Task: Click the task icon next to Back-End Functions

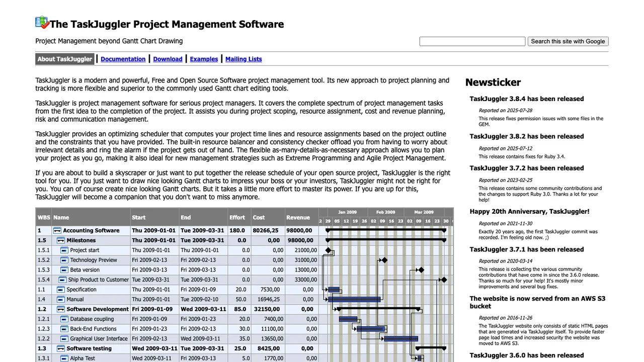Action: coord(64,328)
